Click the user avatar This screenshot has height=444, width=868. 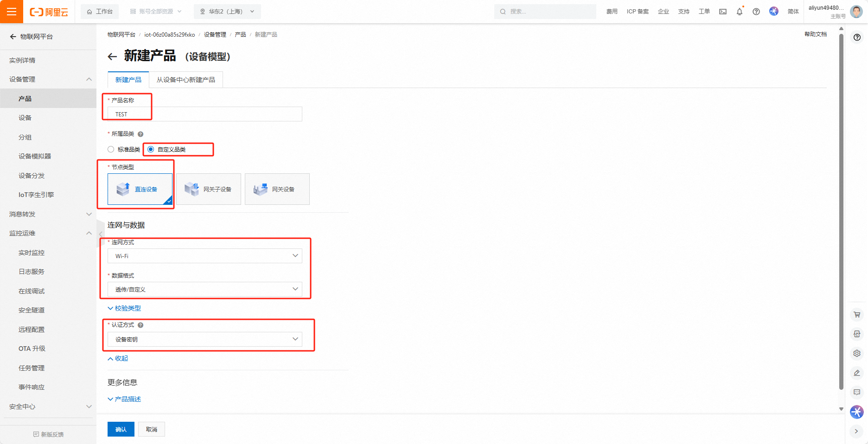click(856, 12)
